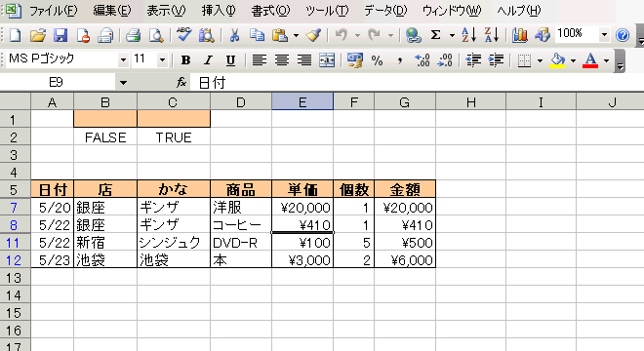
Task: Open the 編集 menu
Action: [x=112, y=11]
